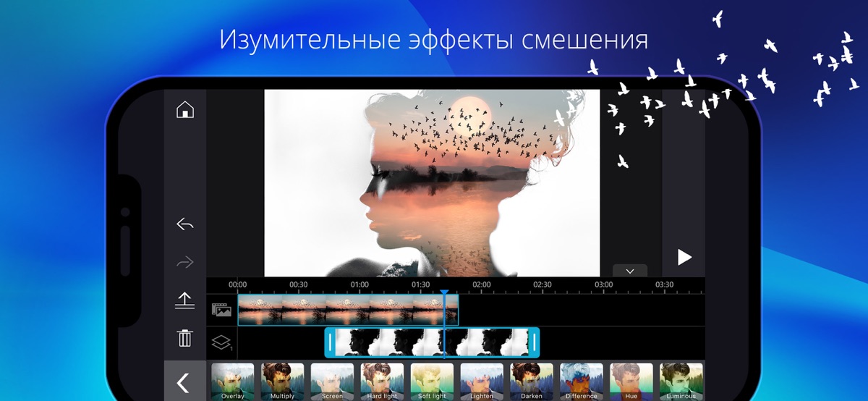Choose the Hue blend mode
Viewport: 868px width, 401px height.
point(631,381)
